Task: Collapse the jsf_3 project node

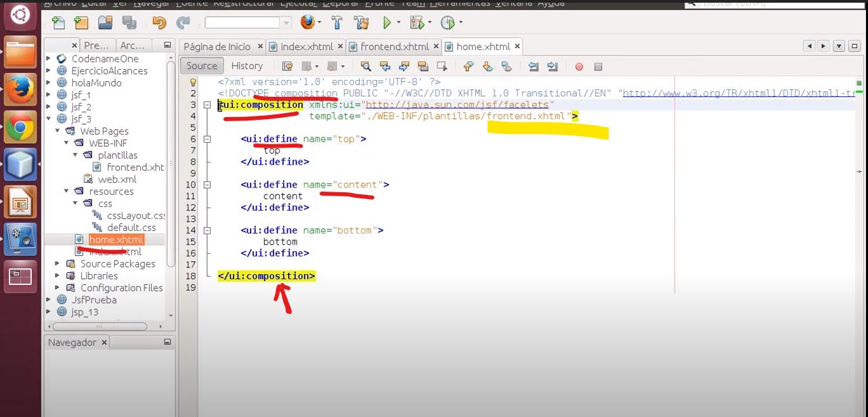Action: (x=49, y=119)
